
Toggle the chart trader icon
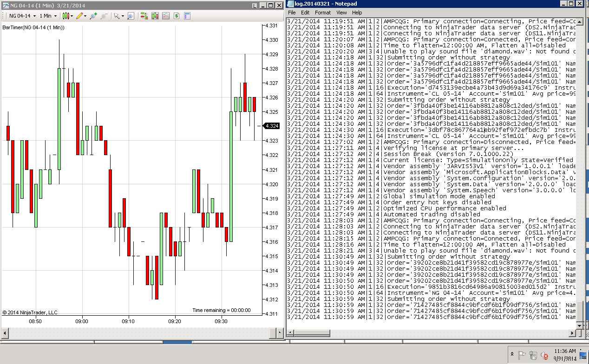click(144, 16)
